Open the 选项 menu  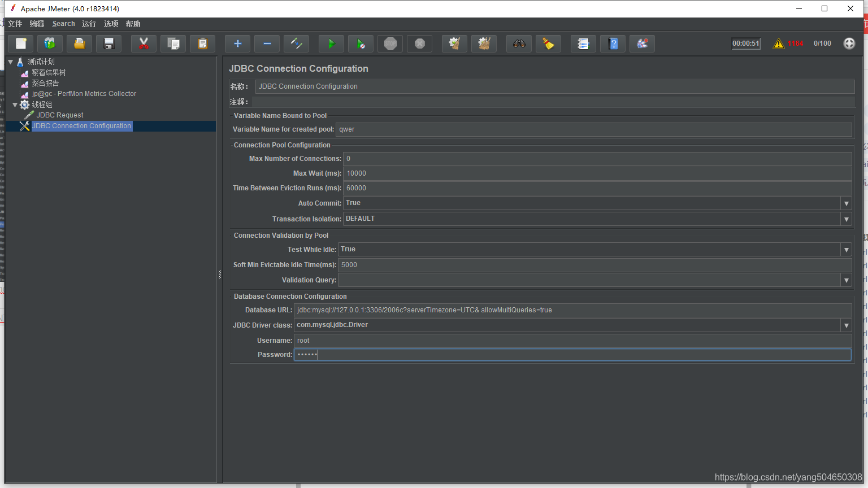(x=111, y=24)
